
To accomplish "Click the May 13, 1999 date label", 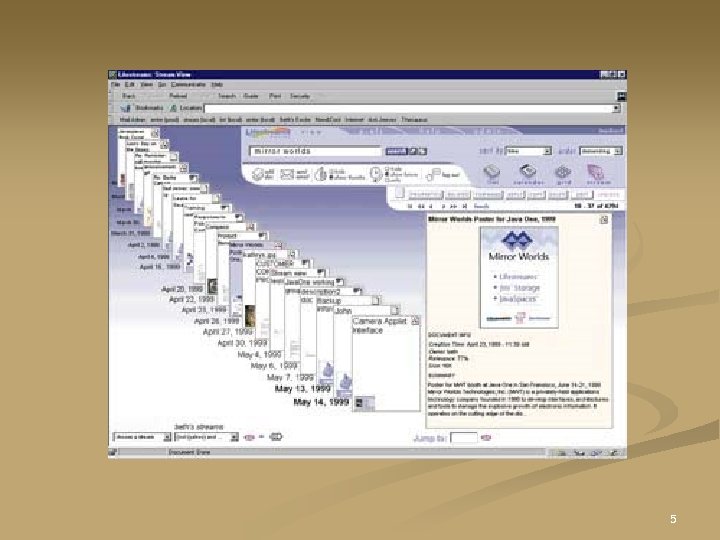I will coord(302,389).
